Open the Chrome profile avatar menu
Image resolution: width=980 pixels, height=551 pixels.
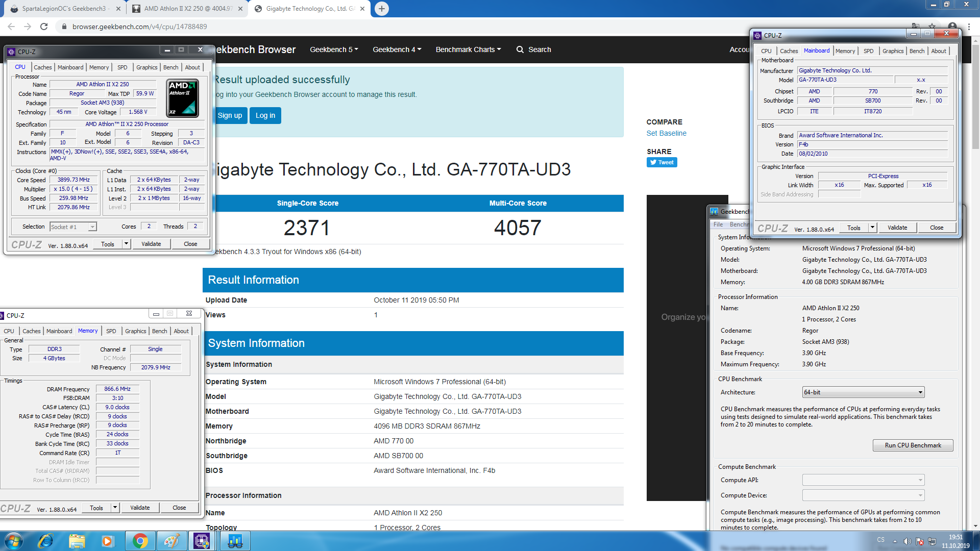(x=952, y=27)
